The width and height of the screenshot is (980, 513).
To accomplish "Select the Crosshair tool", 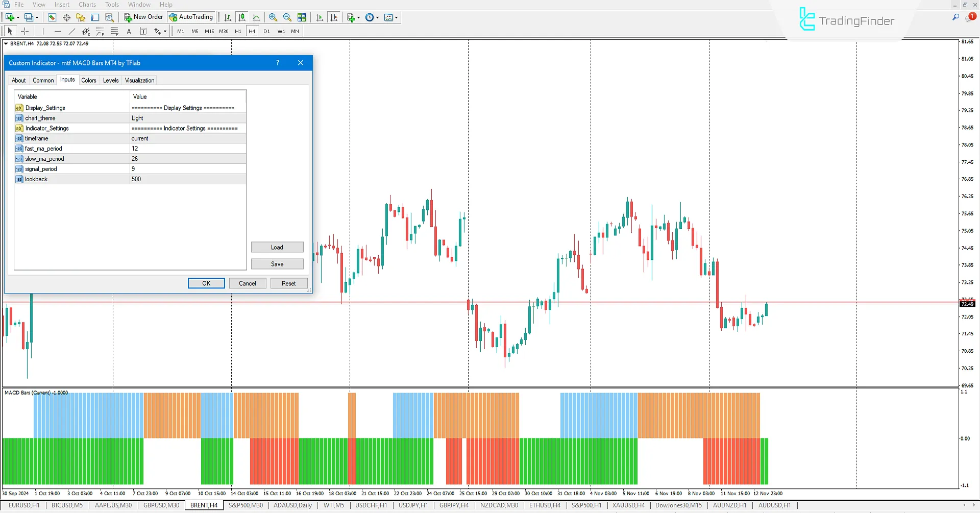I will coord(24,31).
